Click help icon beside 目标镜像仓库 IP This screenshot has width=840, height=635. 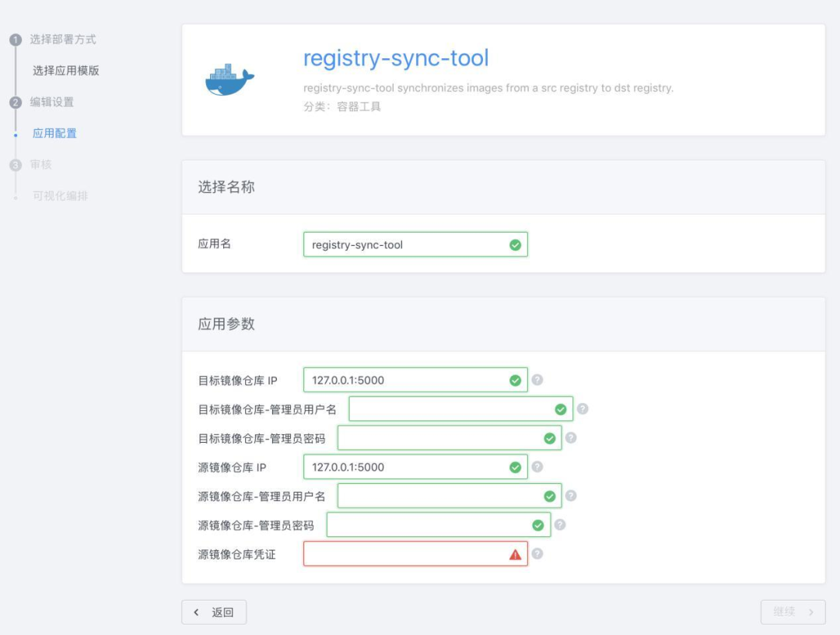[x=537, y=380]
